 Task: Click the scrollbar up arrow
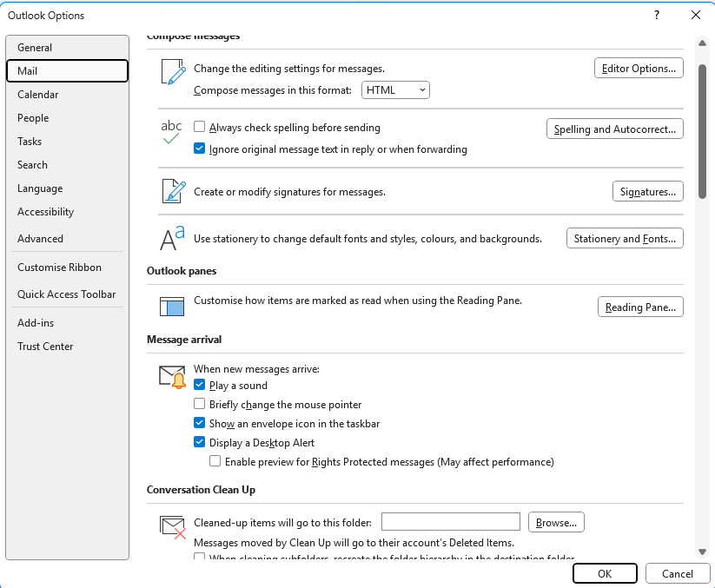coord(702,43)
